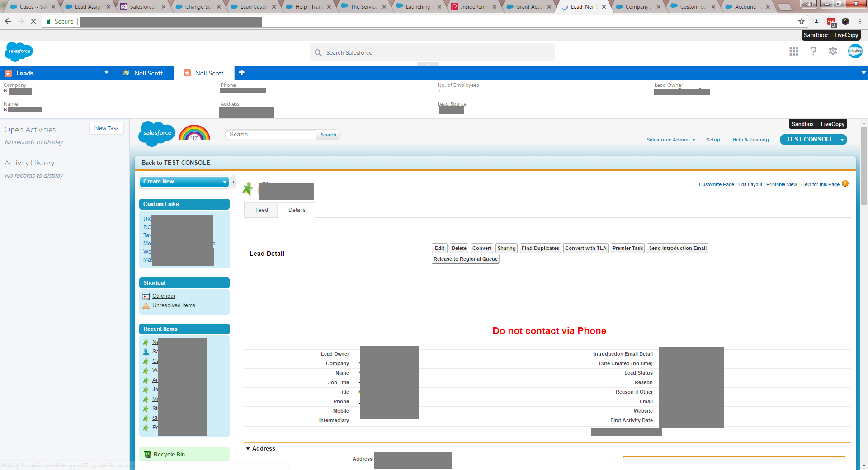Click the Delete button
Viewport: 868px width, 470px height.
point(459,248)
